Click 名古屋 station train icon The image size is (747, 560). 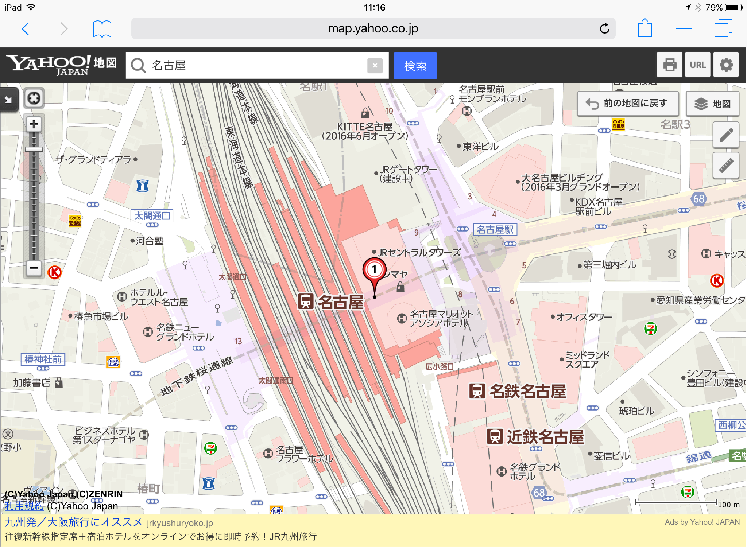[306, 301]
